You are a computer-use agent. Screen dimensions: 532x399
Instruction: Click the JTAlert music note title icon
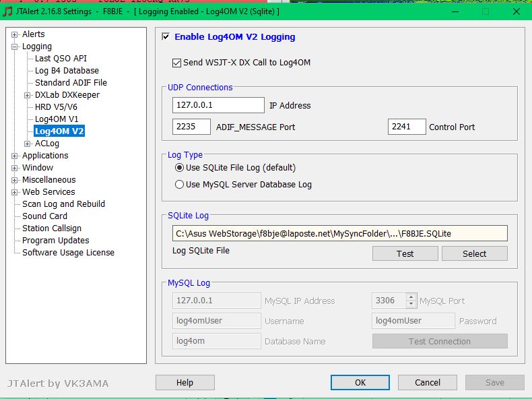(x=7, y=11)
